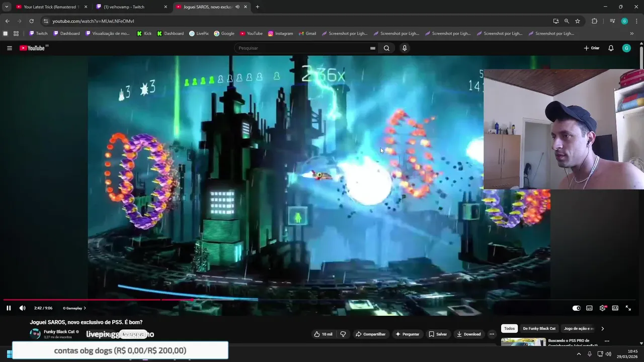Mute the 'Joguei SAROS' tab audio
This screenshot has width=644, height=362.
point(237,7)
